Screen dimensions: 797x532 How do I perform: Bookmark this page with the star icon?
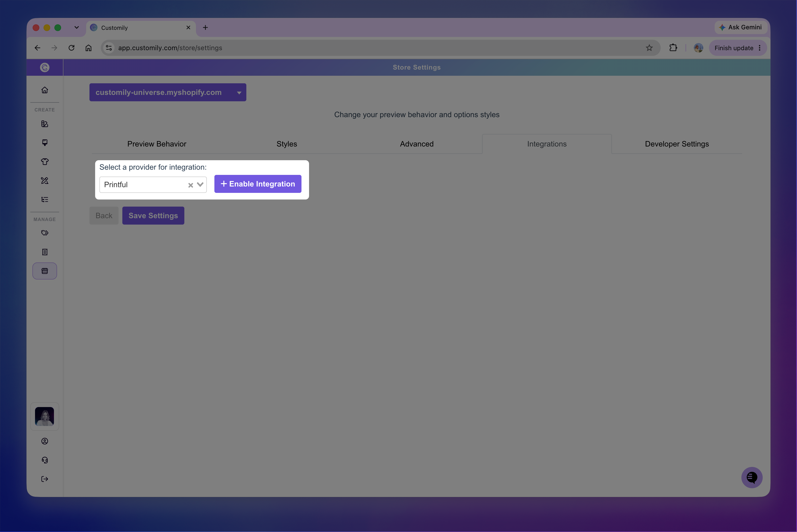(649, 48)
